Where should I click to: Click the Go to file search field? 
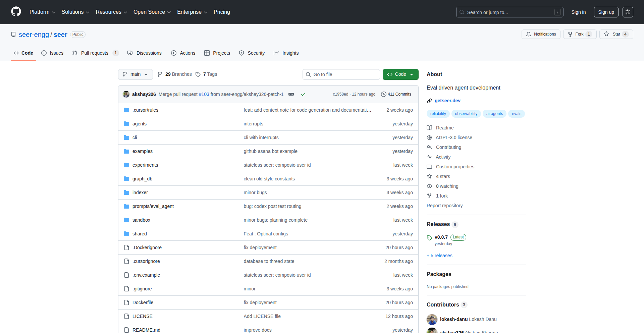[341, 74]
